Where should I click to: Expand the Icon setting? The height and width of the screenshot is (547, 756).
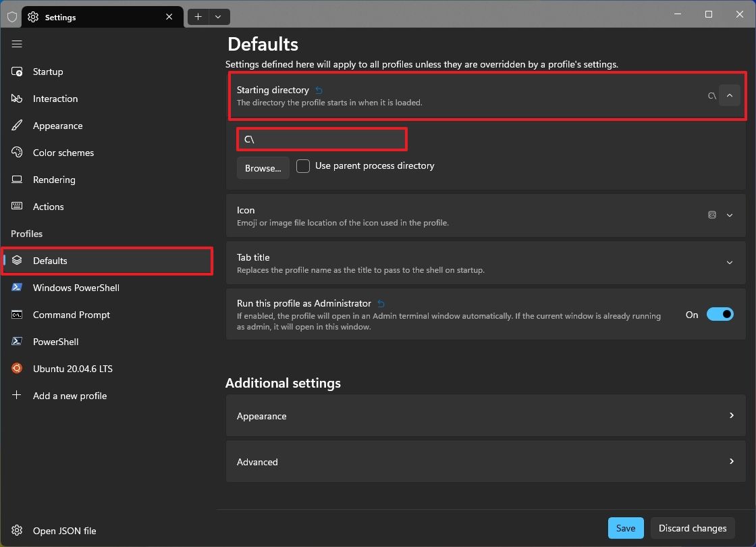730,215
